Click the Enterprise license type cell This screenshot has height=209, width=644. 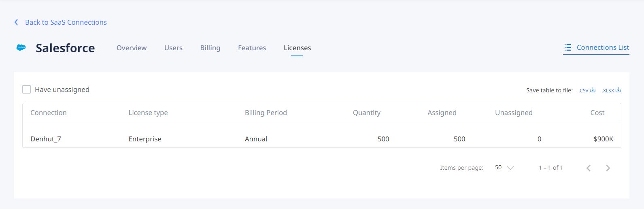[x=145, y=139]
